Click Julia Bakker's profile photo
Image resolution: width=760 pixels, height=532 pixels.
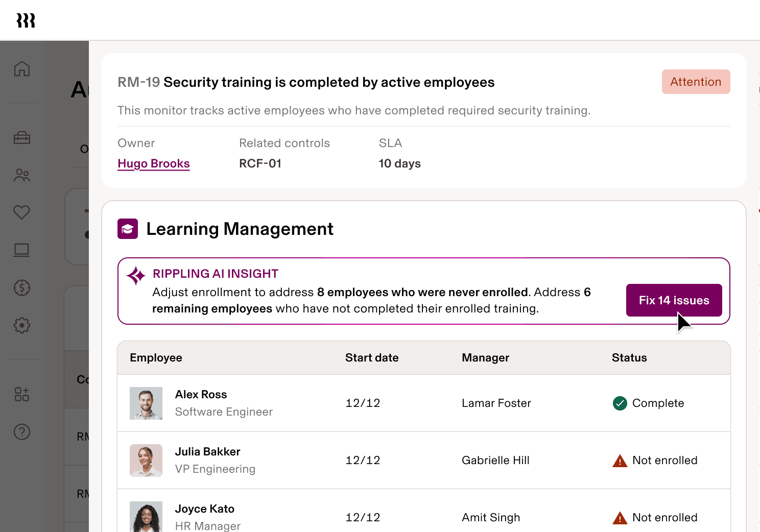tap(146, 461)
